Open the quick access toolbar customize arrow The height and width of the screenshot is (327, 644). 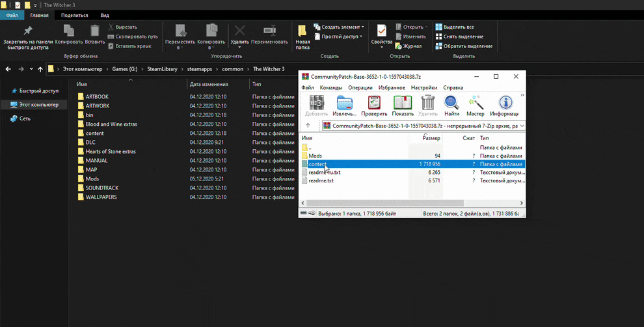coord(35,5)
